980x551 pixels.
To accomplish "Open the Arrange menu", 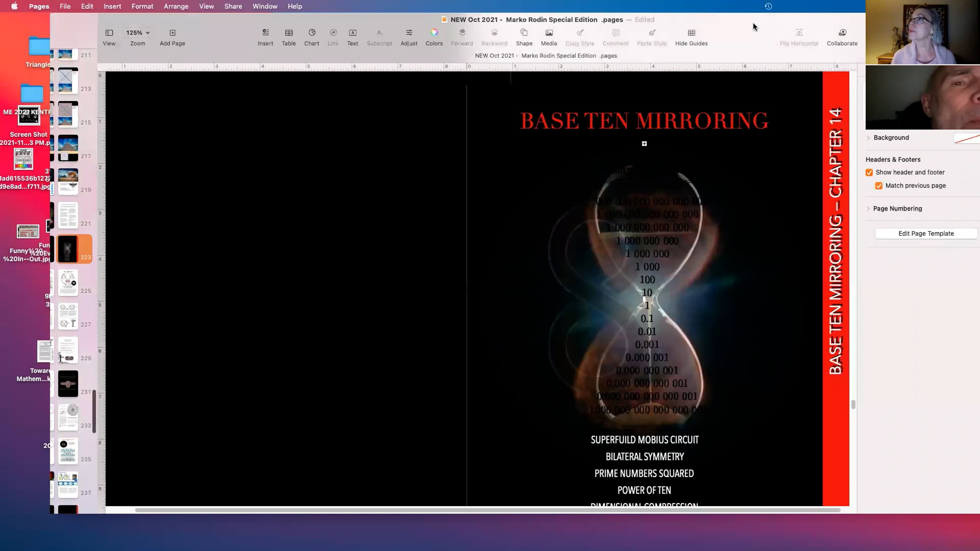I will pyautogui.click(x=176, y=7).
